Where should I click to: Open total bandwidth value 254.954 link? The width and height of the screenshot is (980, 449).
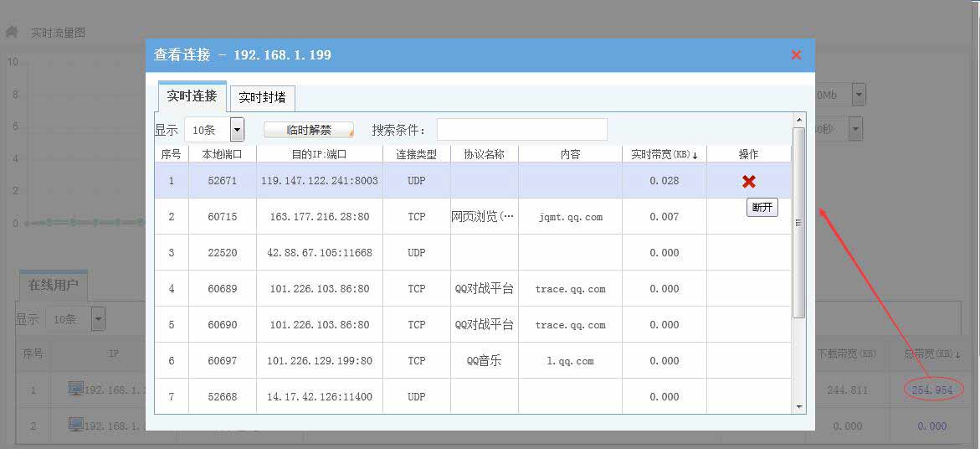tap(932, 390)
